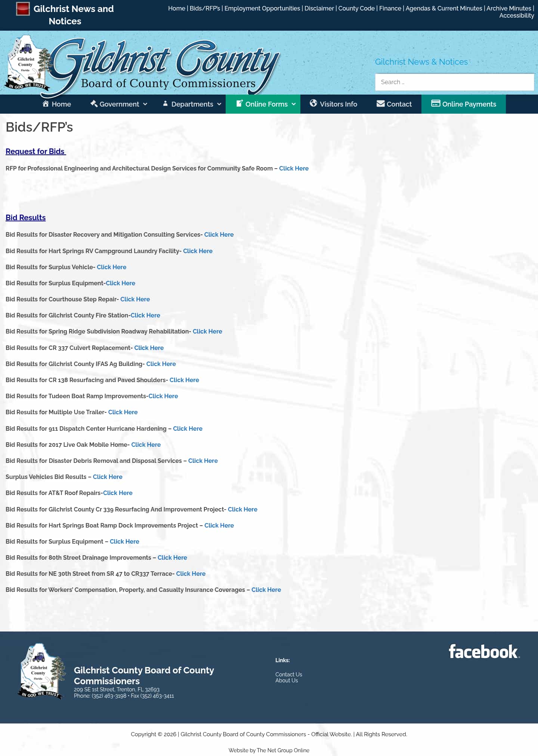Click the Gilchrist County seal in header
This screenshot has width=538, height=756.
[28, 64]
